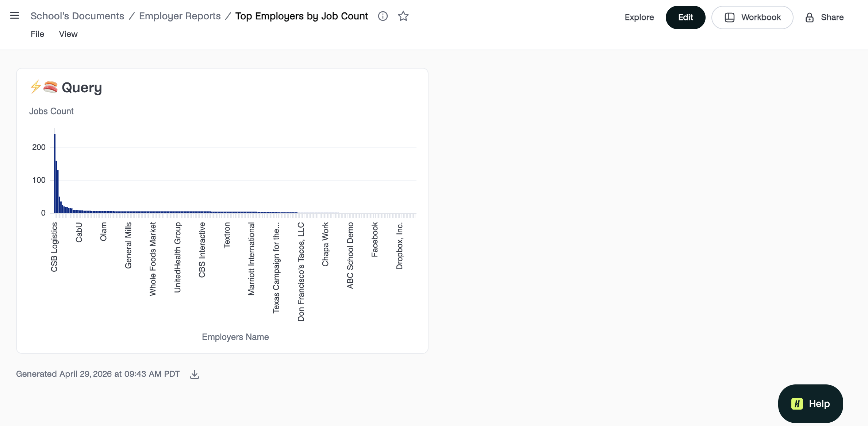Click the lock Share icon
Screen dimensions: 868x426
coord(809,18)
